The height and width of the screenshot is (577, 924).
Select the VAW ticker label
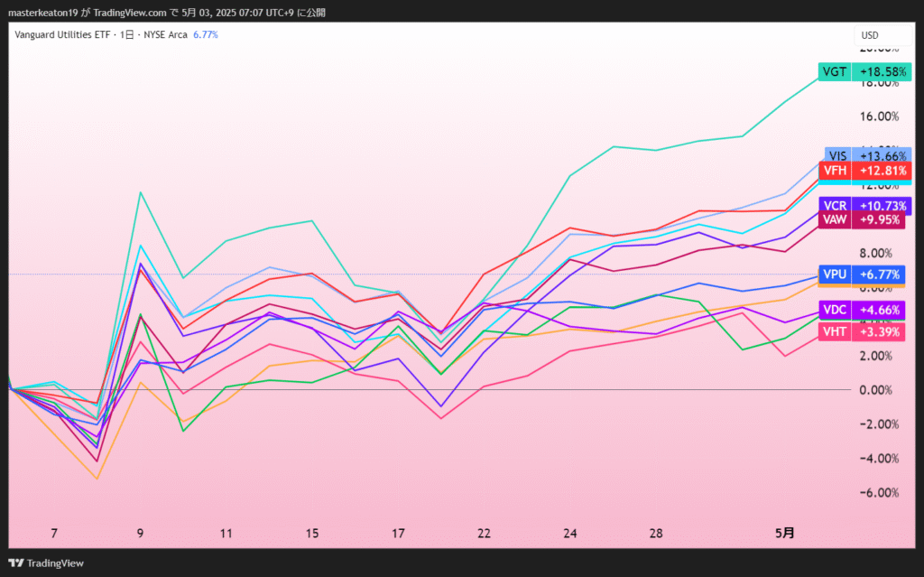click(x=835, y=220)
